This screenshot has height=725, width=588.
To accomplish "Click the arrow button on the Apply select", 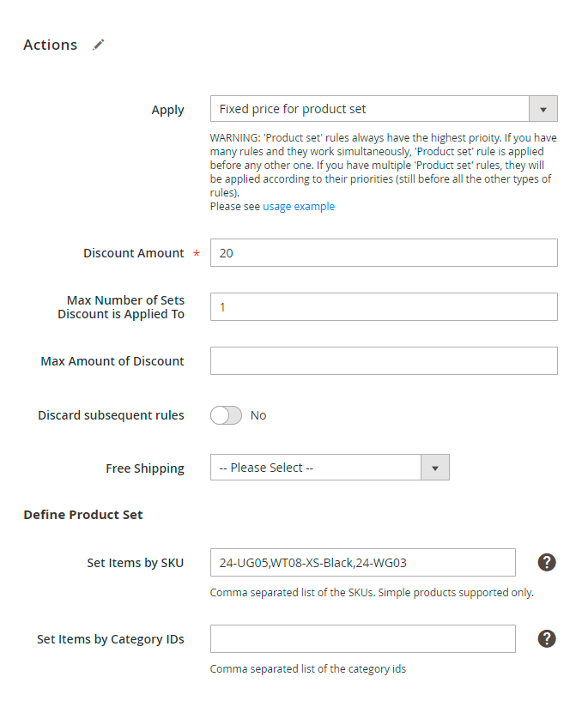I will pos(543,109).
